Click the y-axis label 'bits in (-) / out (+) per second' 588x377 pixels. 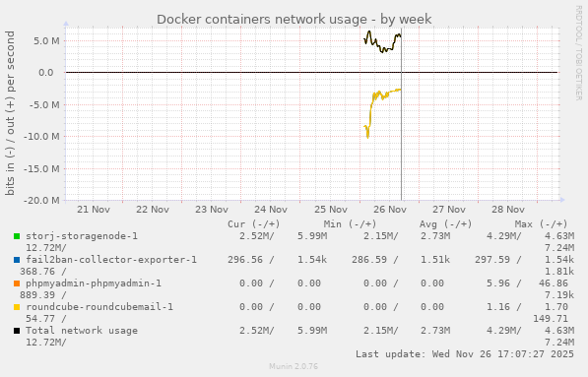coord(10,113)
